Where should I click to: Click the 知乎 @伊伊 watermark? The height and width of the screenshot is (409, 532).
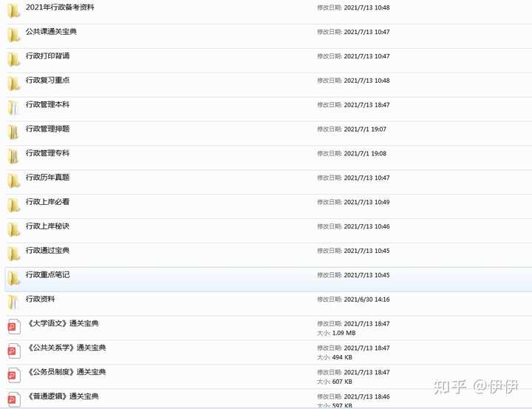pos(476,387)
